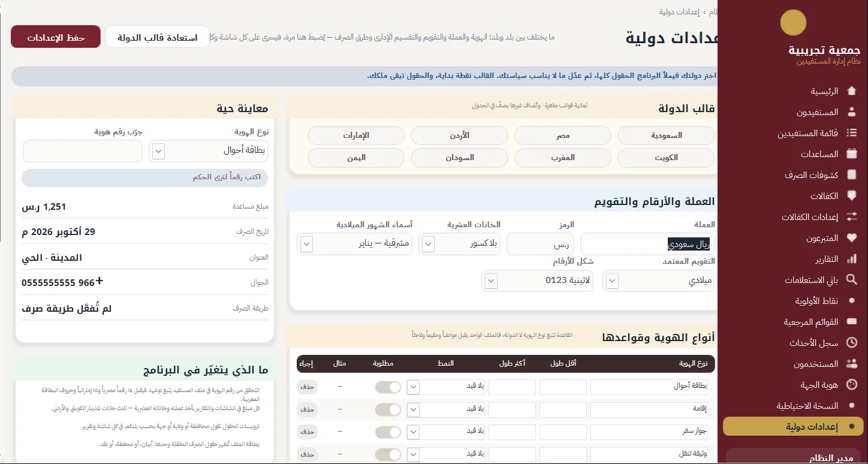Toggle مطلوبة switch for إقامة row
Viewport: 868px width, 464px height.
[388, 409]
